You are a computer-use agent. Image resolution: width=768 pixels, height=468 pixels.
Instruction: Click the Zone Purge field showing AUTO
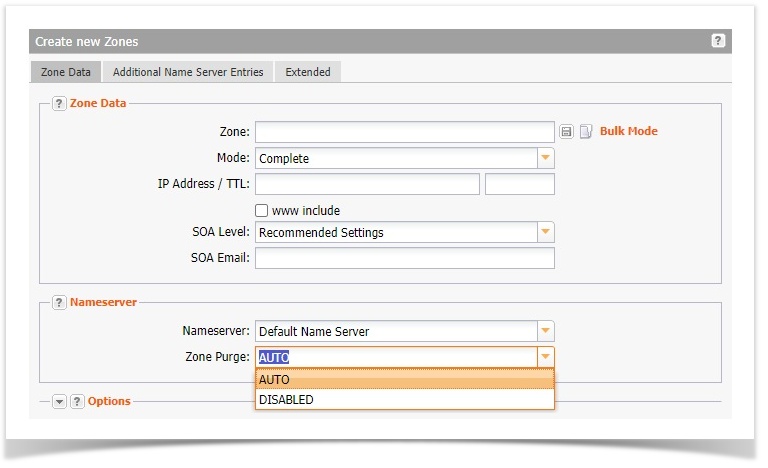click(396, 357)
